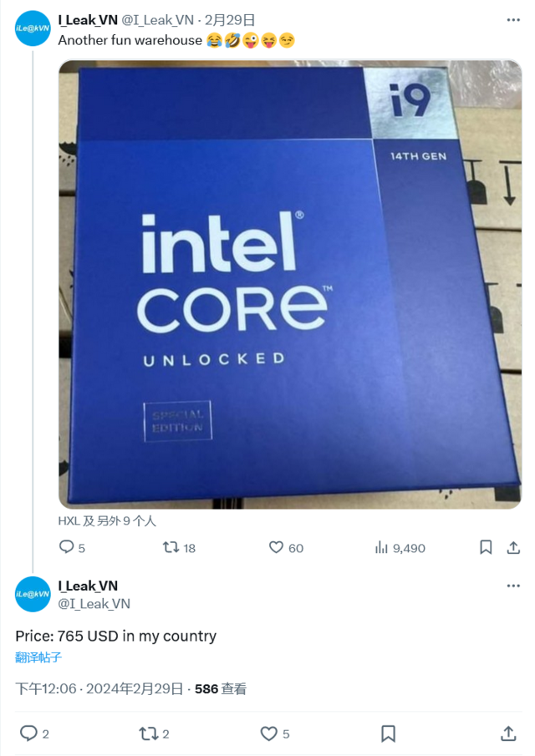Visit the @I_Leak_VN handle in reply tweet
This screenshot has height=756, width=535.
click(x=94, y=604)
